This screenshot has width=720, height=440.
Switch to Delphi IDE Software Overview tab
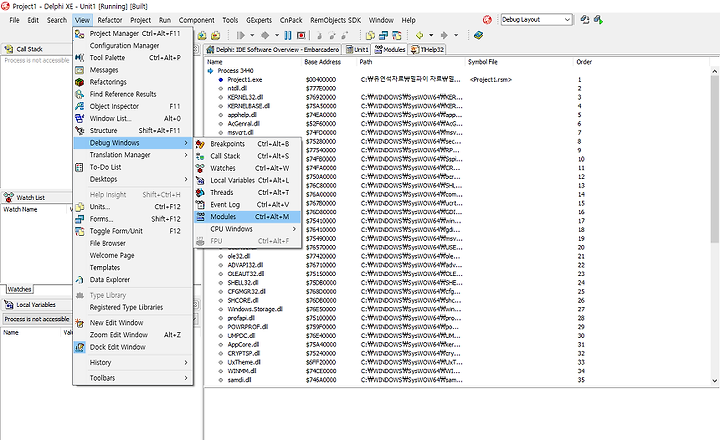click(x=273, y=50)
